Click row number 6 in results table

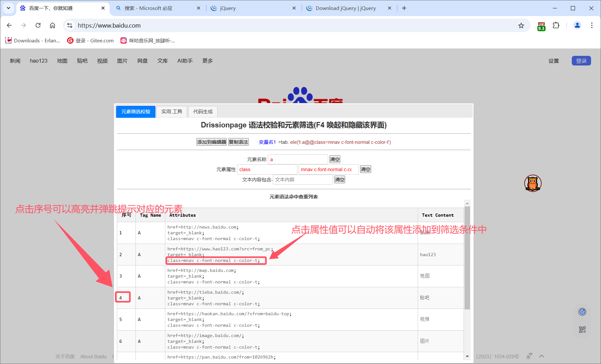click(x=121, y=341)
